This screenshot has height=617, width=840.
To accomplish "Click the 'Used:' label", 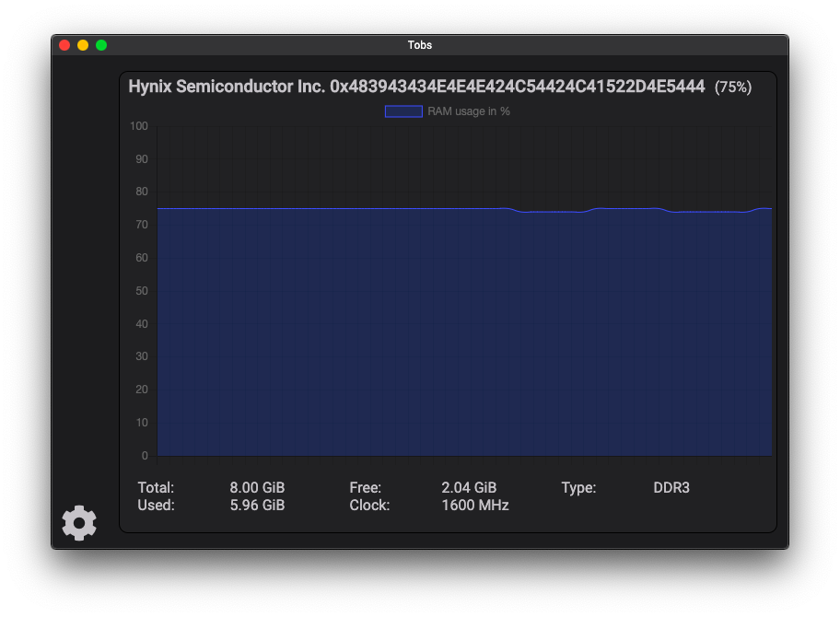I will (156, 505).
